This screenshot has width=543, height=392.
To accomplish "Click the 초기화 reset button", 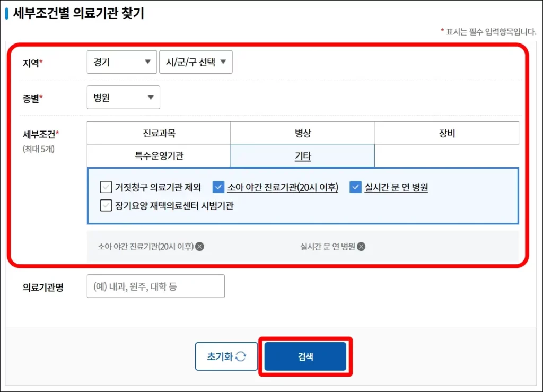I will click(226, 356).
